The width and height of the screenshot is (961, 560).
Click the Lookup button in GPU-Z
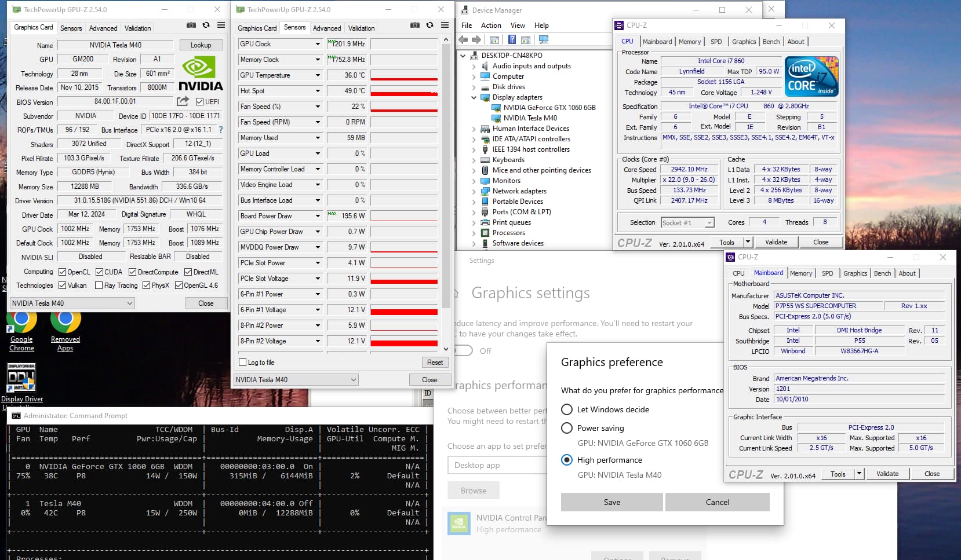(x=201, y=45)
